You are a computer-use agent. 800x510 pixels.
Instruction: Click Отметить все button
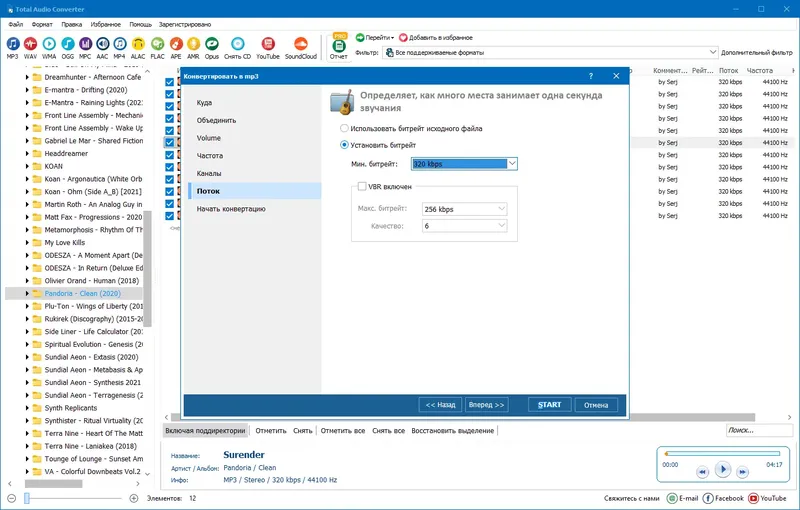343,430
